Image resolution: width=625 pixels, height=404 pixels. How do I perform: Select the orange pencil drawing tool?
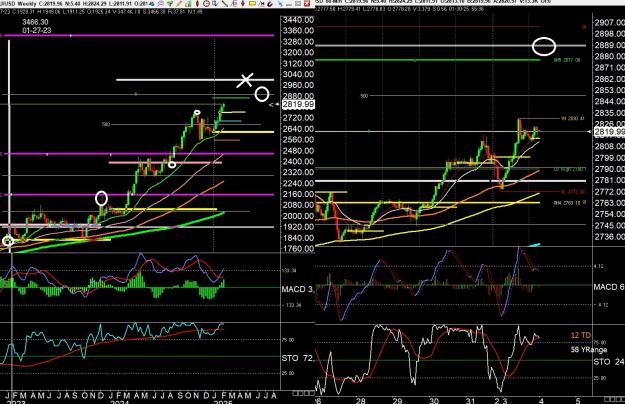tap(179, 4)
